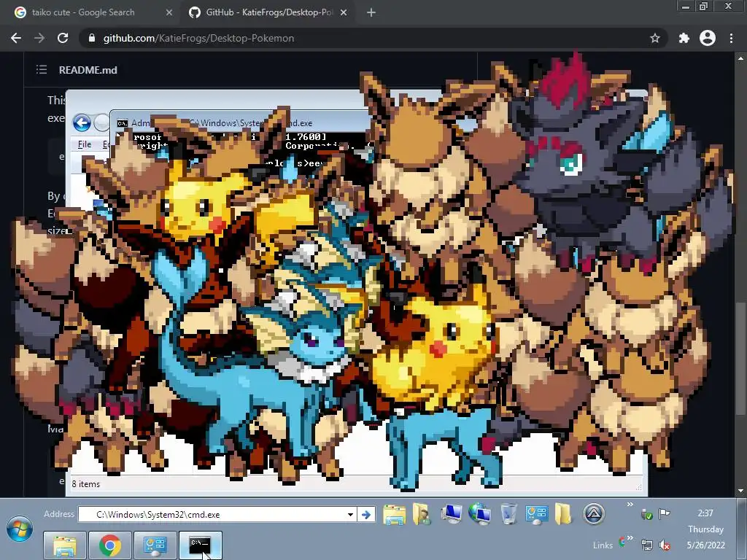The width and height of the screenshot is (747, 560).
Task: Open Network desktop toolbar icon
Action: click(479, 514)
